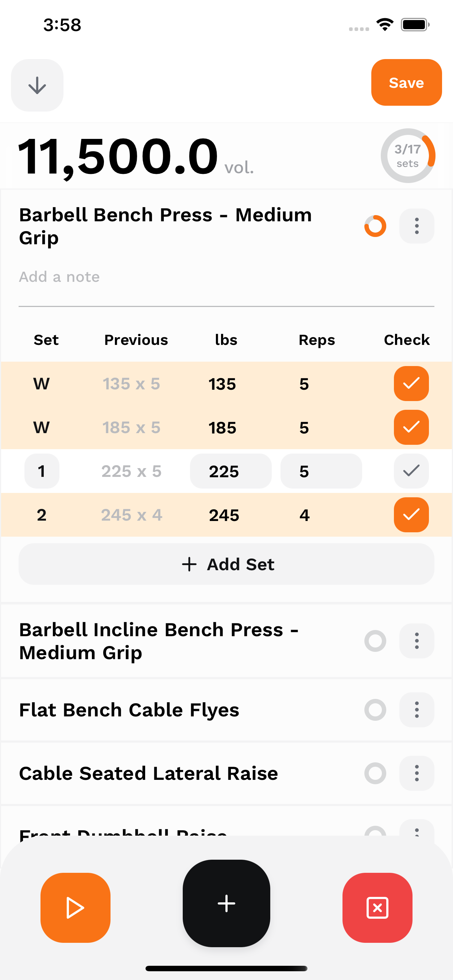Click the Add Set button

(x=226, y=564)
